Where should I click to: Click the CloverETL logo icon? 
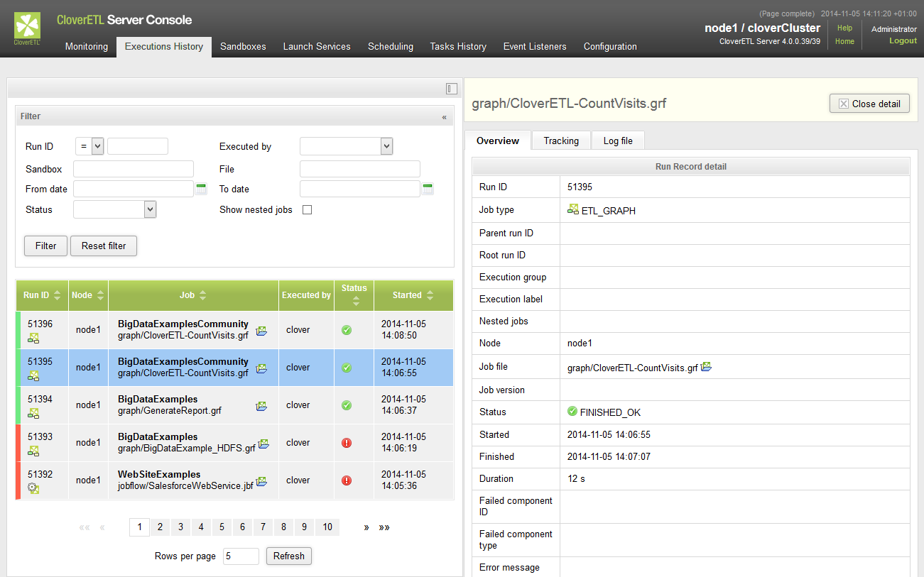click(28, 28)
